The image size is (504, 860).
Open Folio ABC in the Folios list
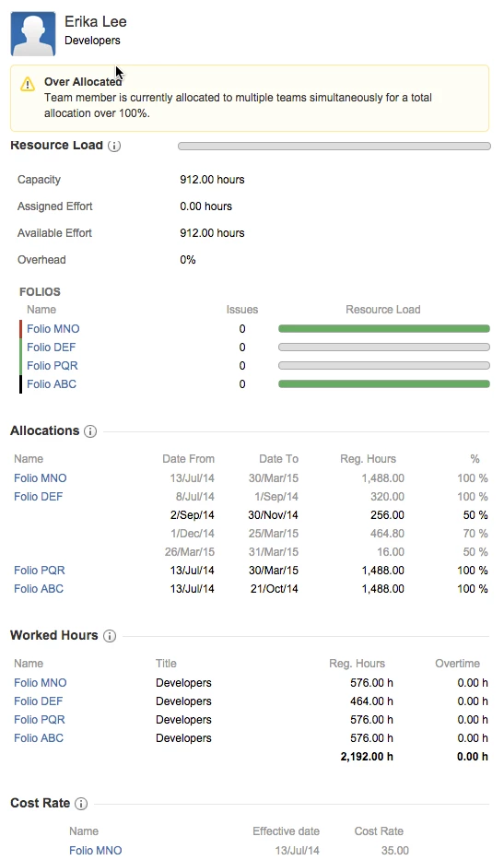tap(52, 384)
